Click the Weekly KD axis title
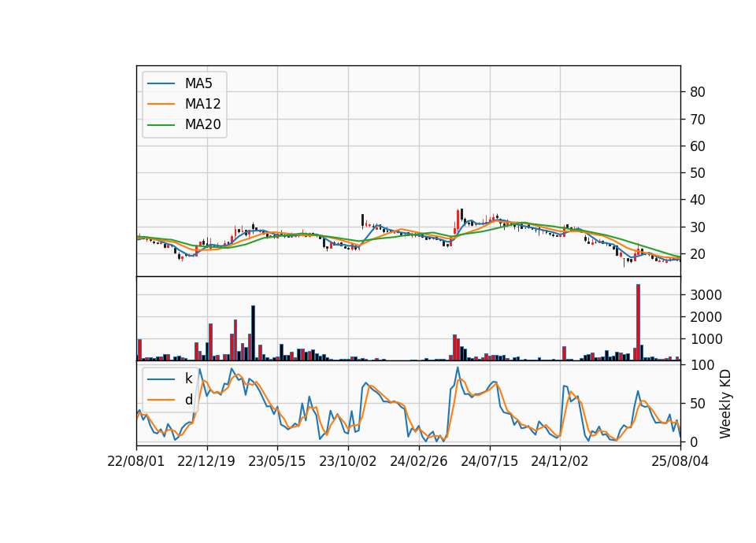The width and height of the screenshot is (756, 543). pos(725,404)
